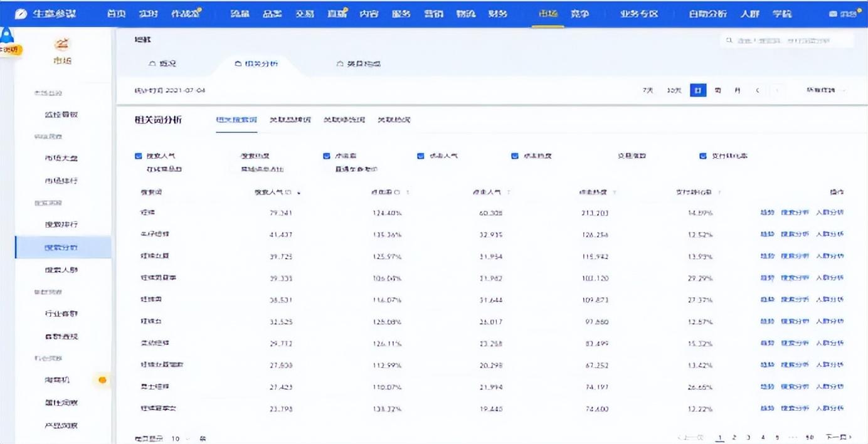Select the 月 date granularity button
This screenshot has height=444, width=868.
(x=738, y=91)
